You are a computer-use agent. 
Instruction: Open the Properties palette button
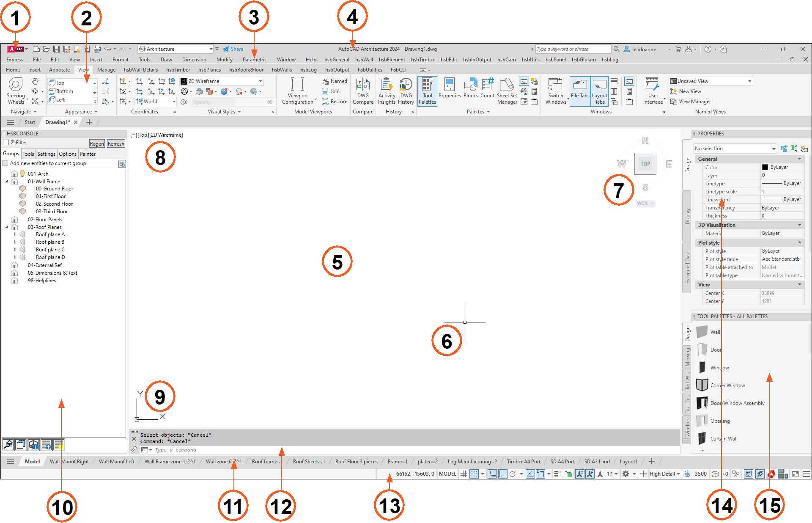[x=450, y=89]
